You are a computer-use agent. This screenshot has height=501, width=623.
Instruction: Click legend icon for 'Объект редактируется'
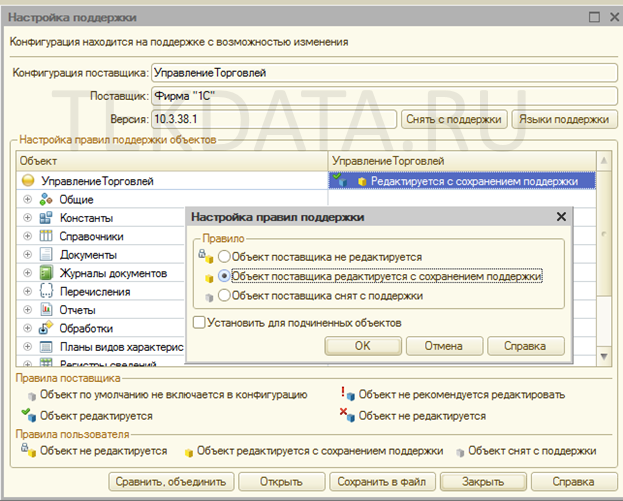pyautogui.click(x=29, y=414)
